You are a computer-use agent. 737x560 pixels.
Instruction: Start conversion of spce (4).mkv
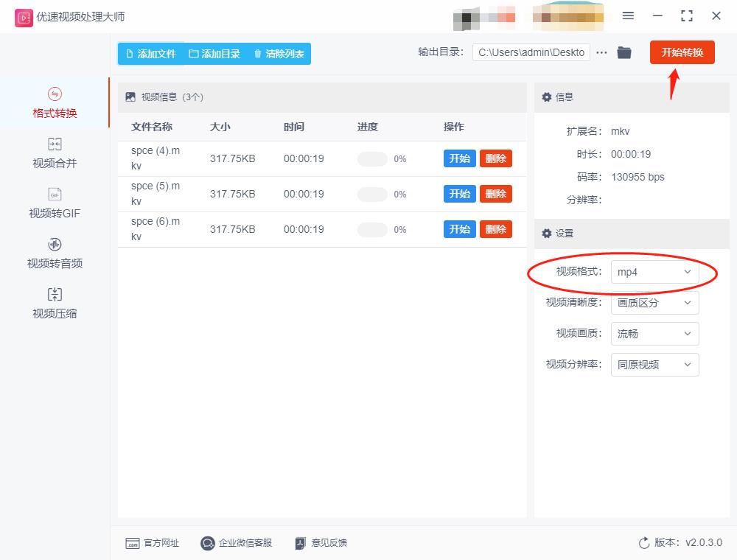pos(460,158)
